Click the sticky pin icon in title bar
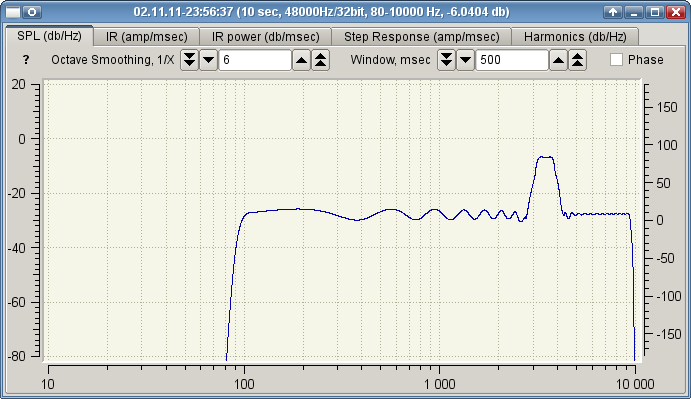The image size is (691, 399). pos(32,12)
